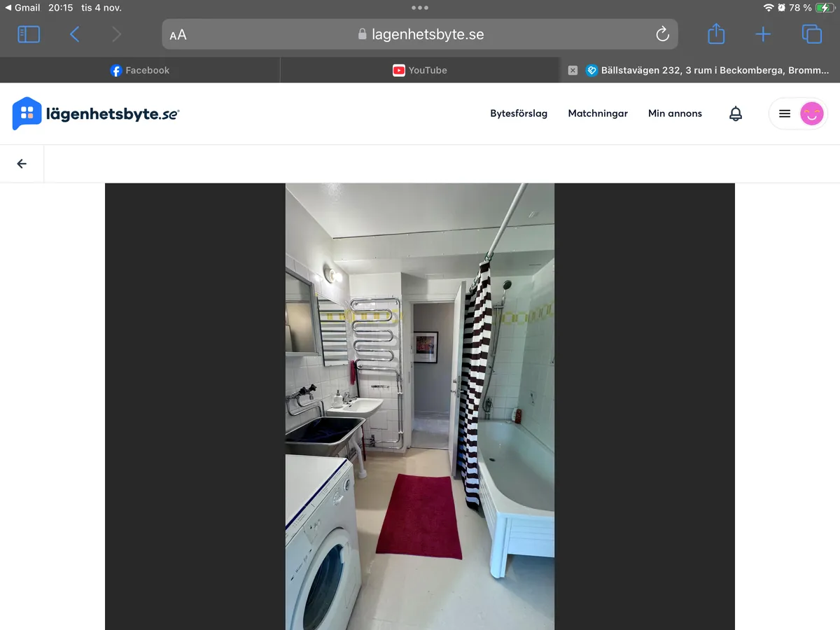This screenshot has height=630, width=840.
Task: Open Bytesförslag
Action: [519, 113]
